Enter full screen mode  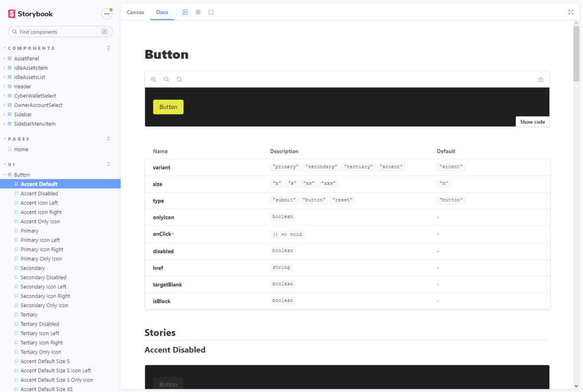point(570,12)
